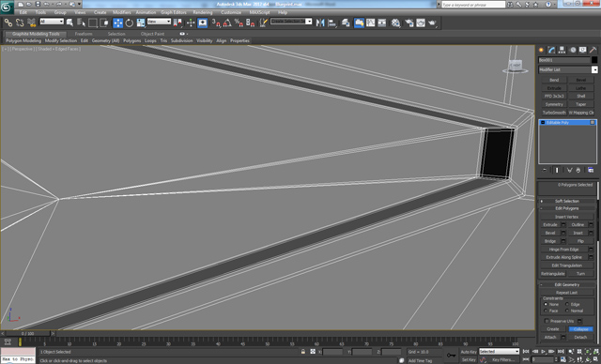Click the Extrude button in Edit Polygons

pos(550,224)
